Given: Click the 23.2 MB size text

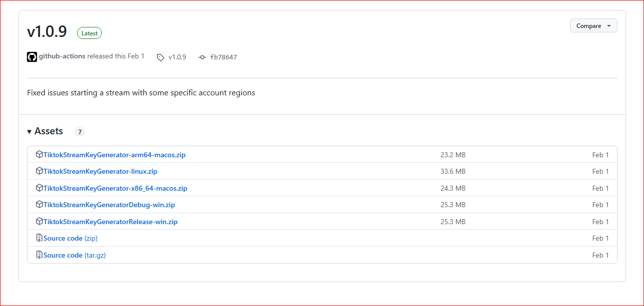Looking at the screenshot, I should click(453, 155).
